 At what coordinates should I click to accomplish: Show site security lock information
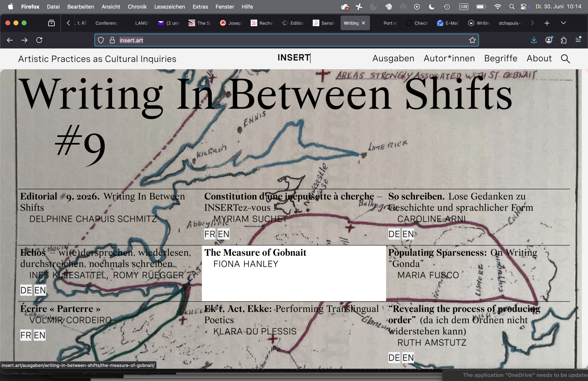[112, 40]
